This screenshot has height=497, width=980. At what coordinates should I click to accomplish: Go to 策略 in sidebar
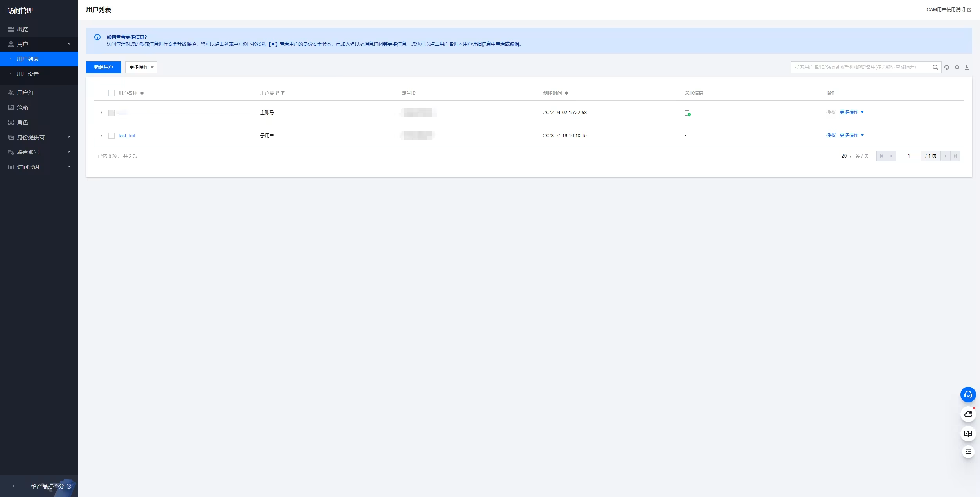point(23,108)
